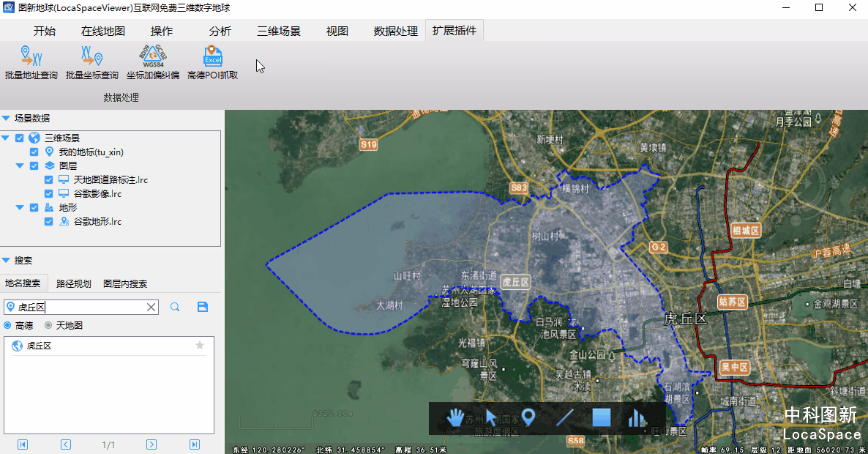Toggle the 我的地标(tu_xin) checkbox
The image size is (868, 454).
(34, 152)
